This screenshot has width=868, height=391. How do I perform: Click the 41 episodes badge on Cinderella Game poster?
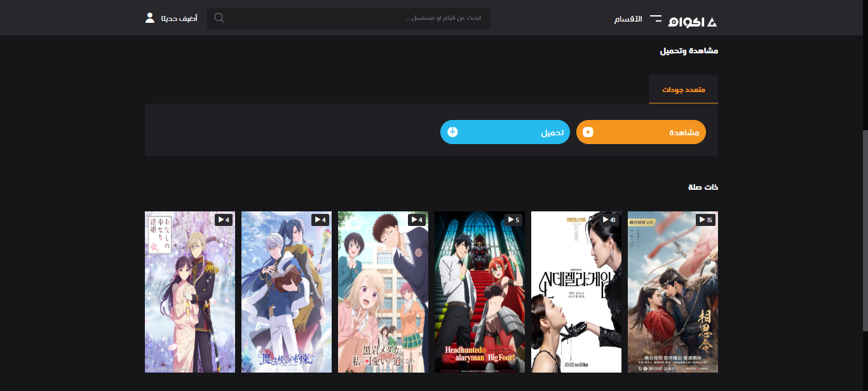(609, 220)
